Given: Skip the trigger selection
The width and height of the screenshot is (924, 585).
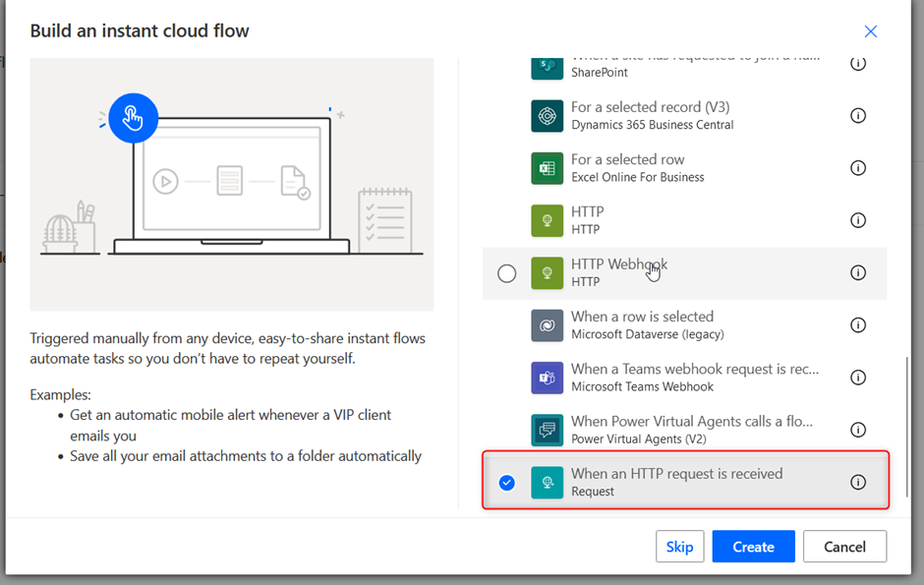Looking at the screenshot, I should point(679,547).
